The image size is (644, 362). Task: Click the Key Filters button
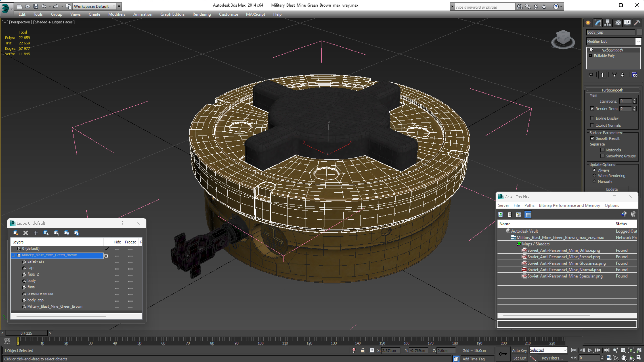[552, 358]
